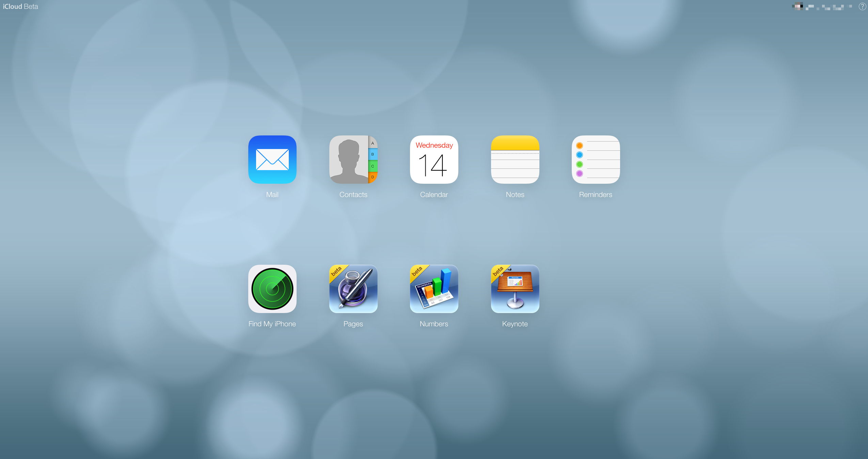Open the Pages beta app icon
The image size is (868, 459).
[x=353, y=289]
